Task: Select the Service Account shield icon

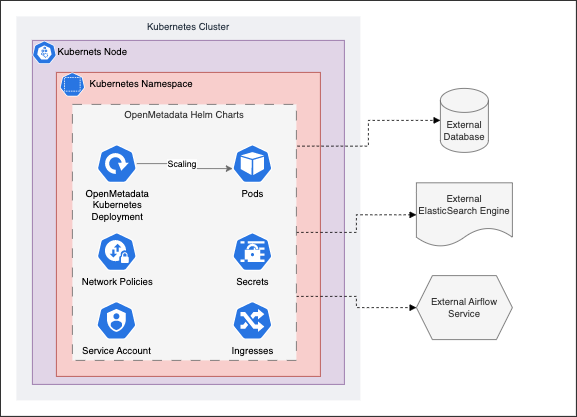Action: (117, 321)
